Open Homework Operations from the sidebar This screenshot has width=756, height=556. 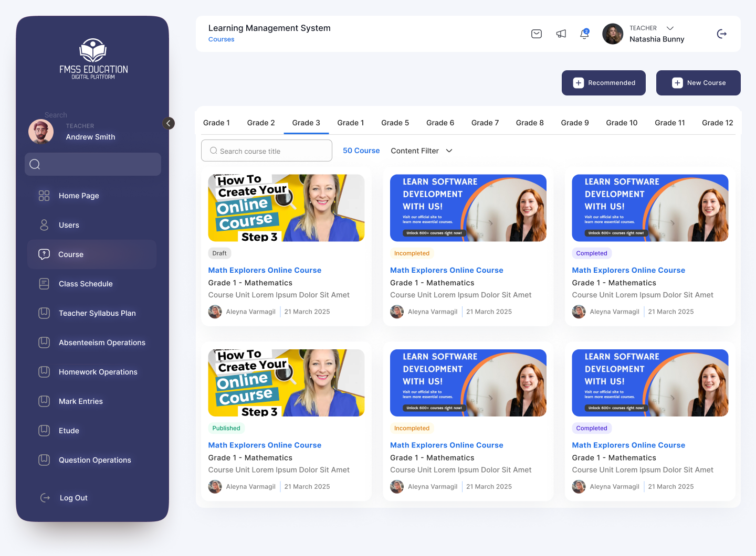[98, 372]
